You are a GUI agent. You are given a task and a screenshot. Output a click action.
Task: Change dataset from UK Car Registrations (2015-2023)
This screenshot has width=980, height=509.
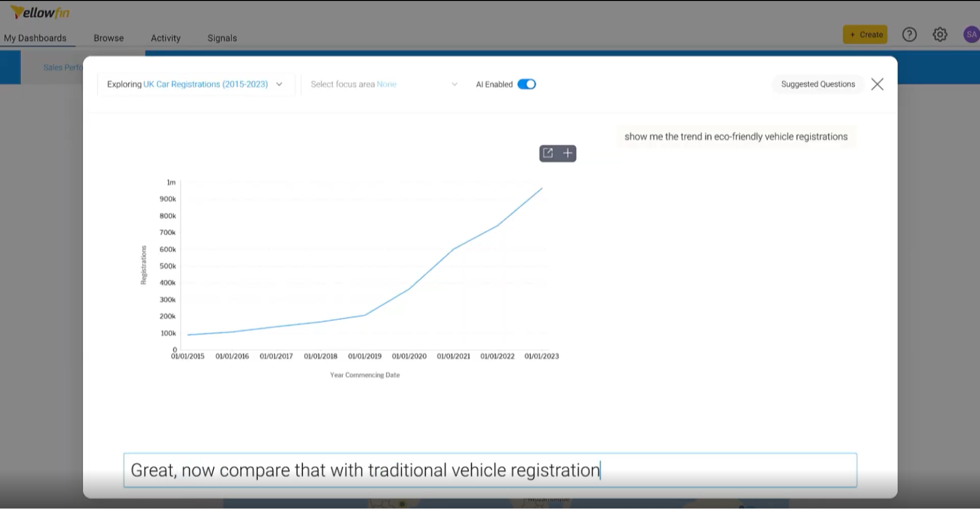pyautogui.click(x=205, y=84)
